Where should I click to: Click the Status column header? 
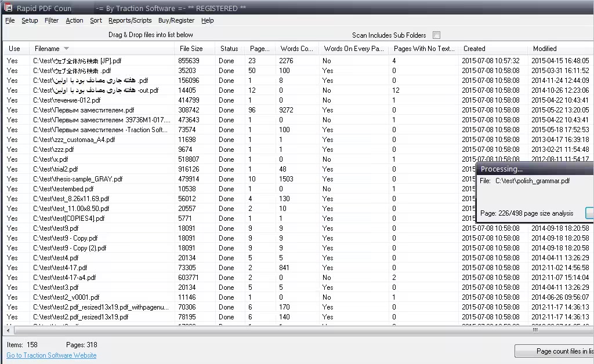point(229,49)
